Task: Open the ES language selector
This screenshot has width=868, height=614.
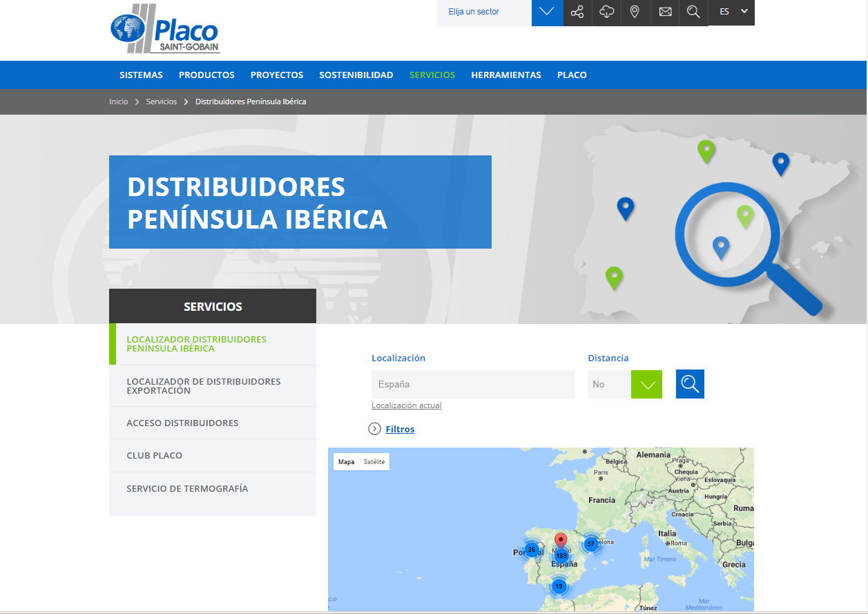Action: (732, 12)
